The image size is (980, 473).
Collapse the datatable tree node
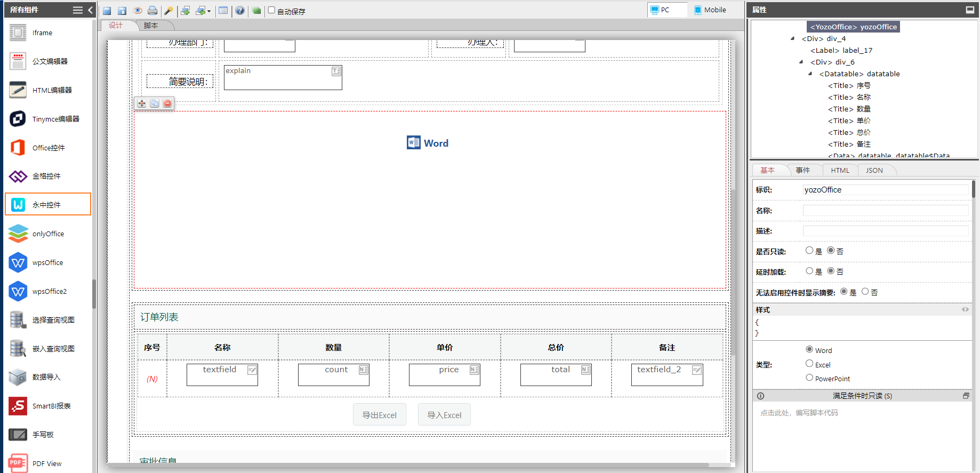click(810, 74)
